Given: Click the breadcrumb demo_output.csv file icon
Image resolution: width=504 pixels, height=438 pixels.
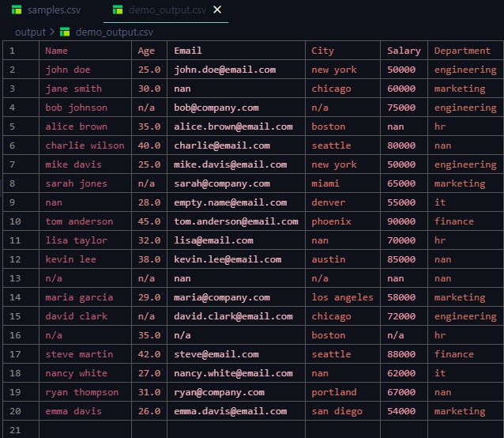Looking at the screenshot, I should [66, 32].
